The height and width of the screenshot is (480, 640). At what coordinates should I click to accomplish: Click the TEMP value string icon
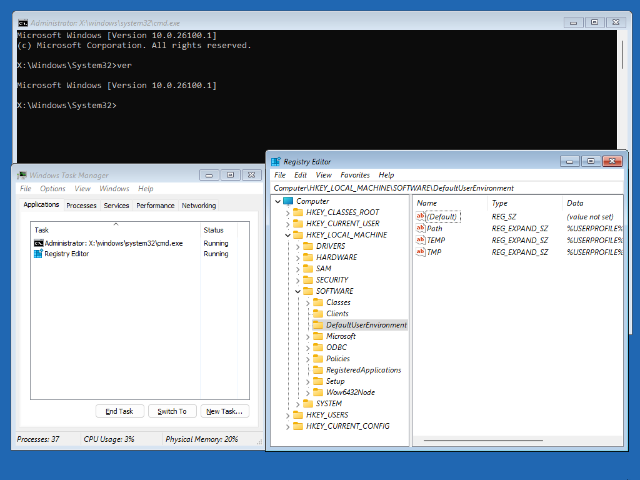(x=420, y=240)
